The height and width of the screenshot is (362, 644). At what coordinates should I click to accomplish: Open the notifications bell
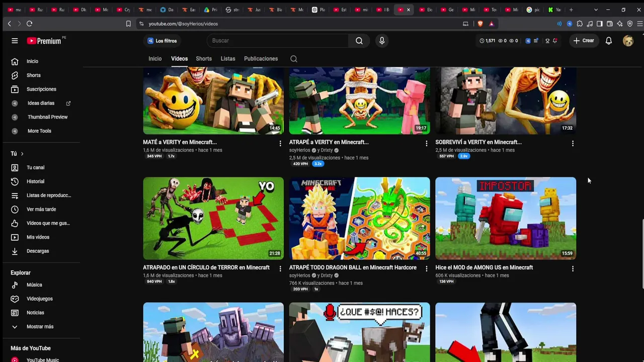click(x=609, y=41)
